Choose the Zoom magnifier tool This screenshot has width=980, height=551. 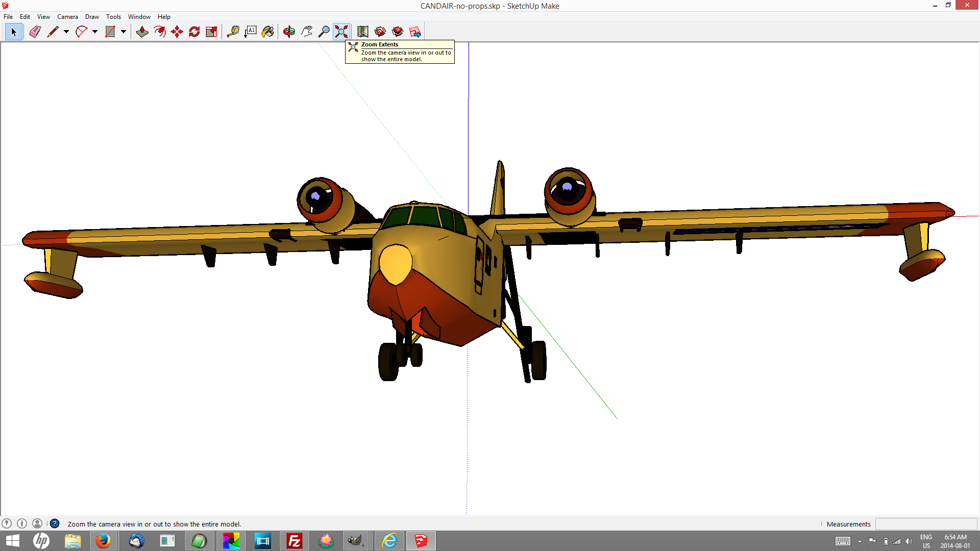pyautogui.click(x=324, y=32)
